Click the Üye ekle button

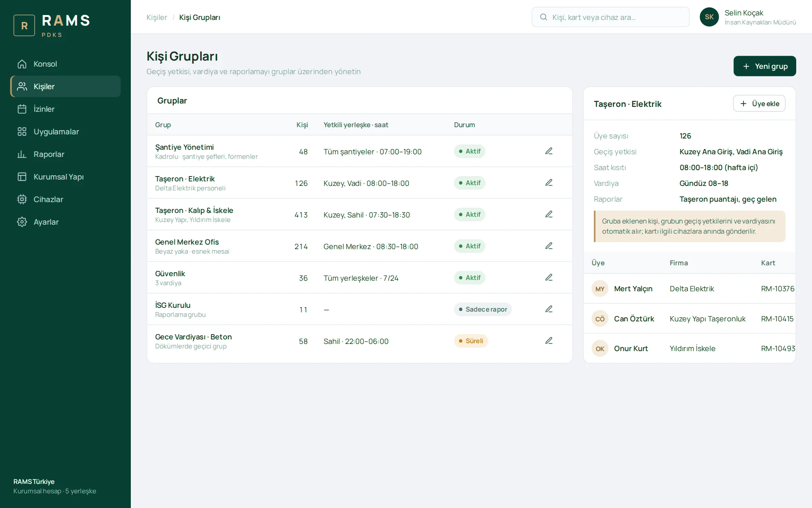(x=759, y=103)
